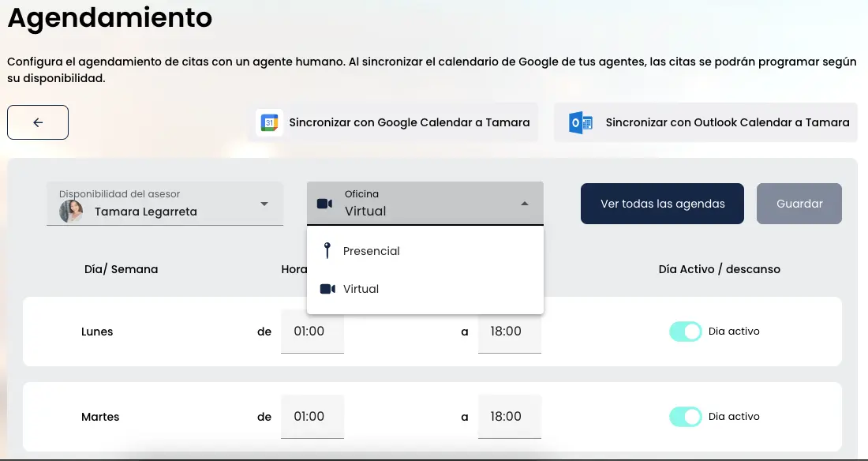
Task: Collapse the Oficina dropdown arrow
Action: 525,204
